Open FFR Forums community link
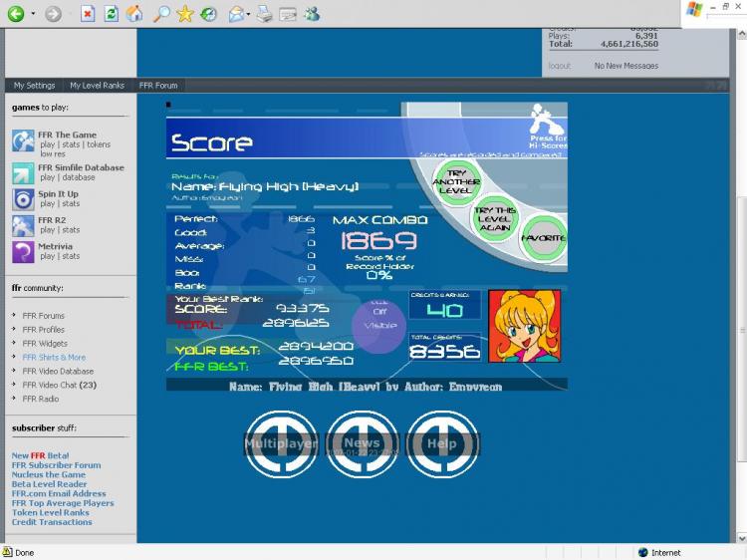 click(44, 316)
